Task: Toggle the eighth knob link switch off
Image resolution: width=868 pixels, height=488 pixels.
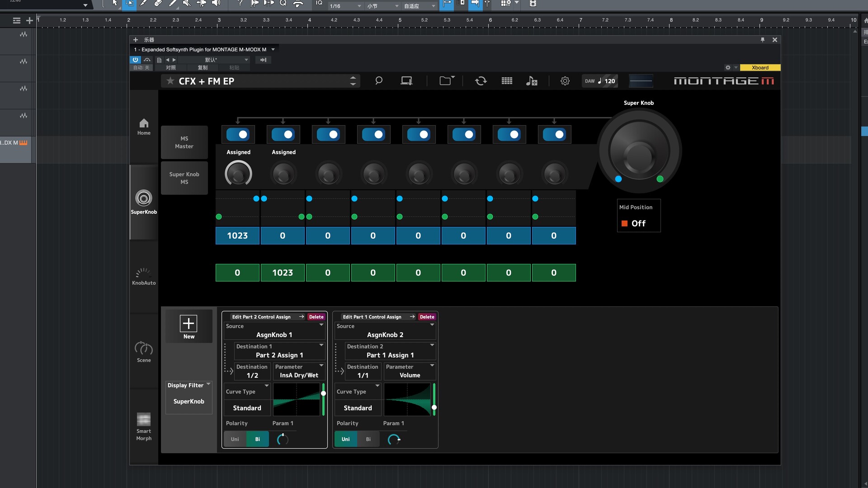Action: pos(554,135)
